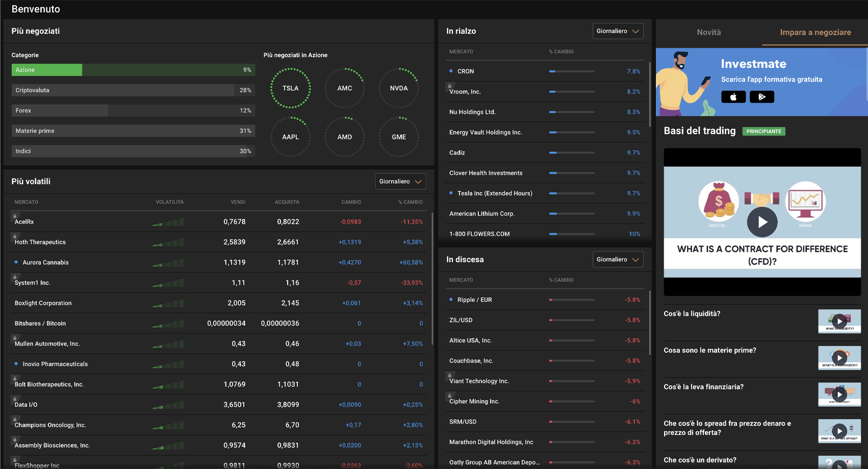Viewport: 868px width, 469px height.
Task: Expand Giornaliero dropdown in In discesa
Action: point(618,259)
